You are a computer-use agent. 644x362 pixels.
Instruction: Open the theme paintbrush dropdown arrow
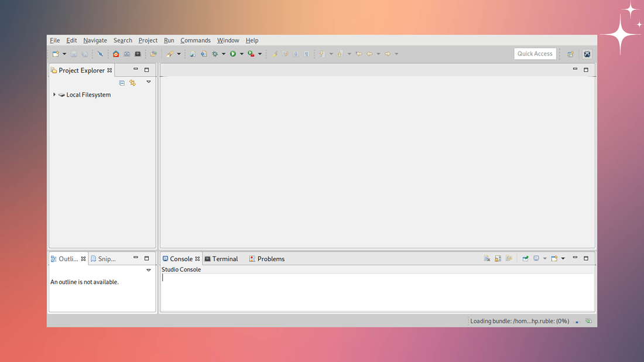(179, 54)
